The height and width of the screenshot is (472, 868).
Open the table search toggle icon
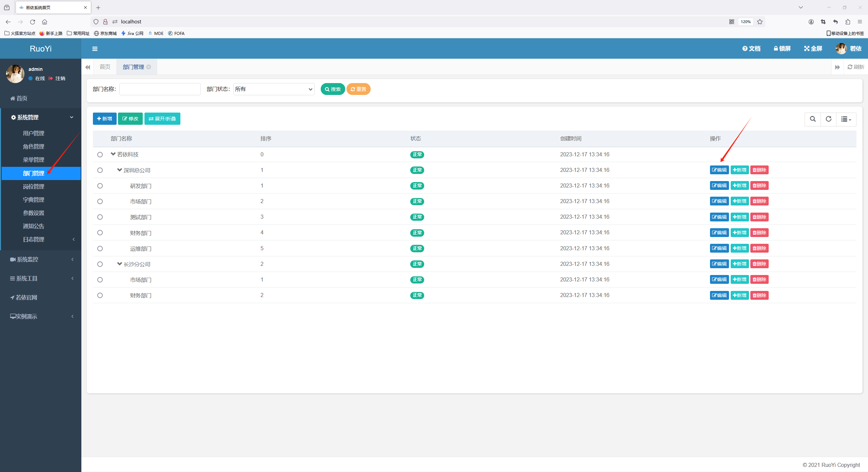pyautogui.click(x=813, y=119)
